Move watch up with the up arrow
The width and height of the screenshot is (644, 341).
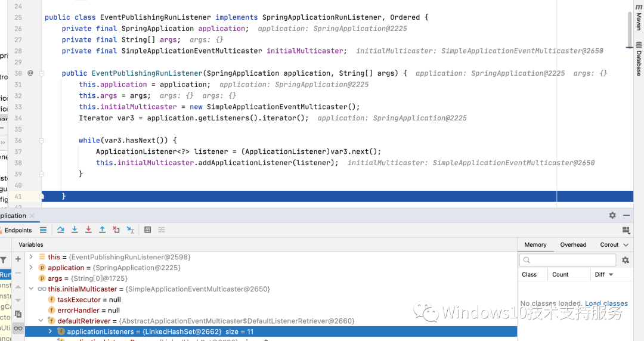click(x=18, y=287)
